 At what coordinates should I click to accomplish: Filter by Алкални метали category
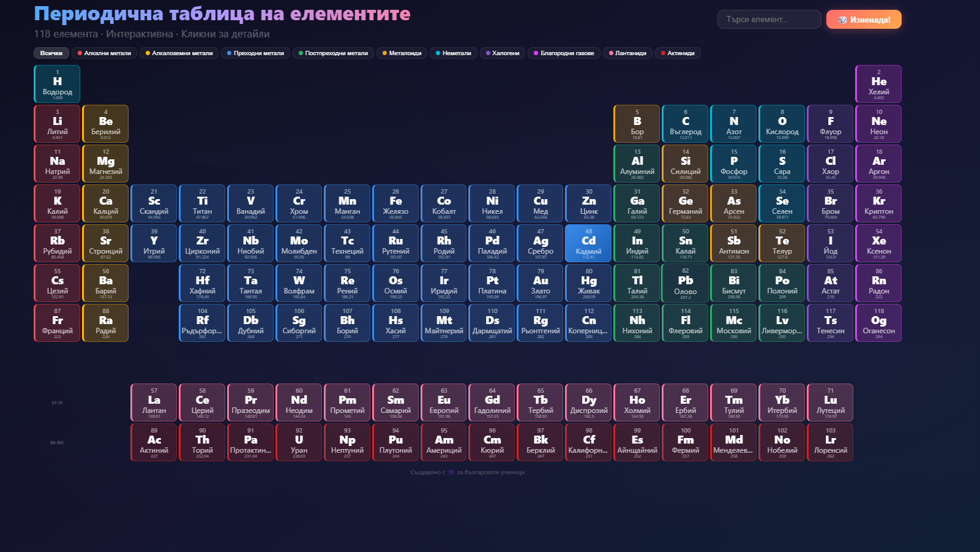[x=104, y=53]
